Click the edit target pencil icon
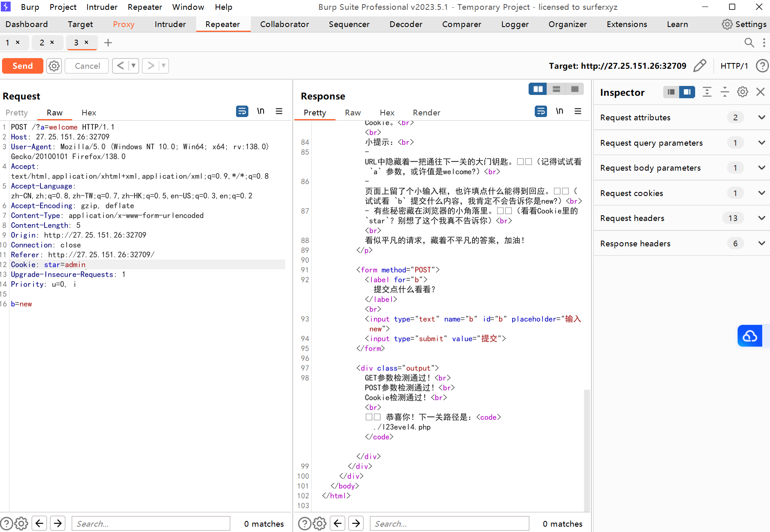The image size is (770, 532). pos(700,65)
